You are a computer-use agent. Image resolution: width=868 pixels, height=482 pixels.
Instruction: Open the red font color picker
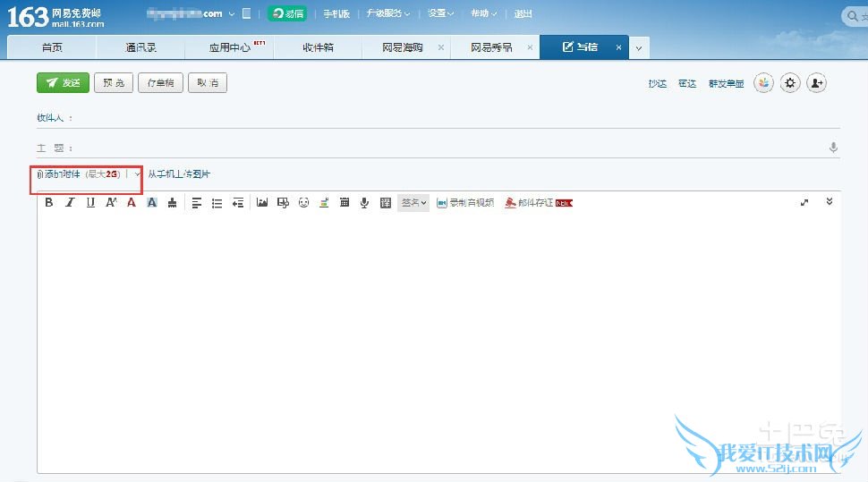[132, 202]
